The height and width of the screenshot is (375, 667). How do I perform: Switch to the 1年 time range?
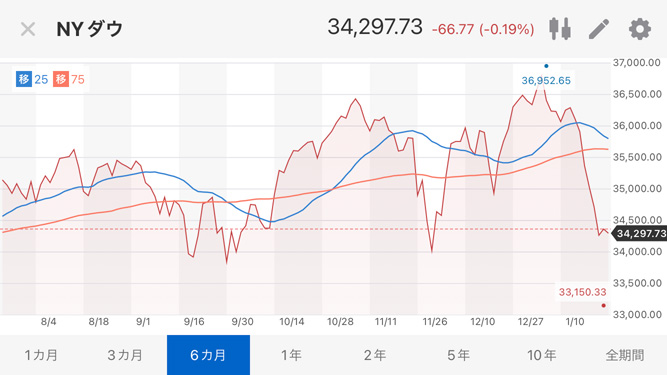coord(292,355)
